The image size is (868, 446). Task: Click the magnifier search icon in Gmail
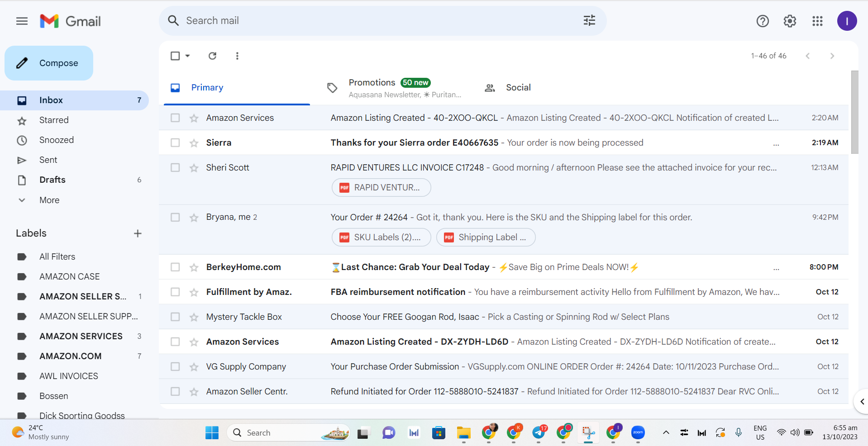pos(173,21)
